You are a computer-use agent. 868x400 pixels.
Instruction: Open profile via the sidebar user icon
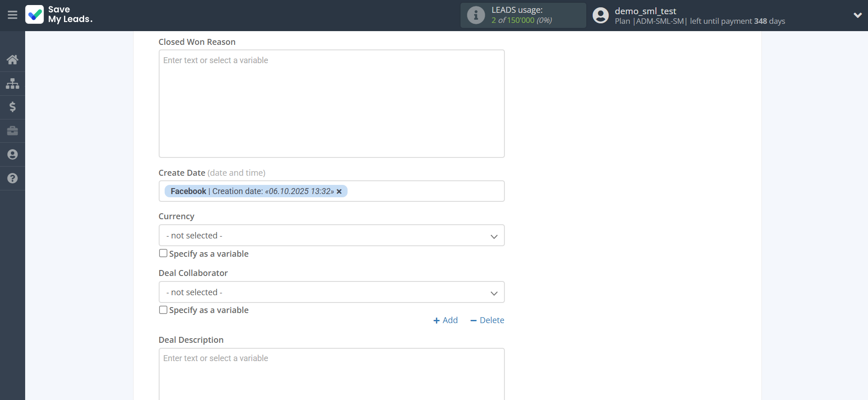pos(12,155)
